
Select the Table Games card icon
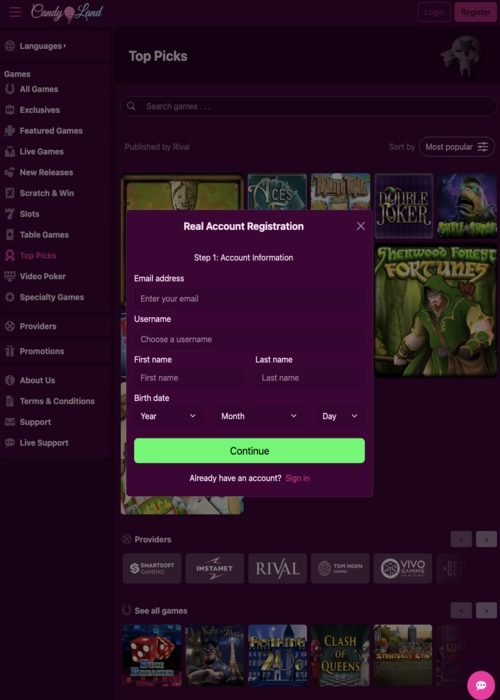point(10,234)
